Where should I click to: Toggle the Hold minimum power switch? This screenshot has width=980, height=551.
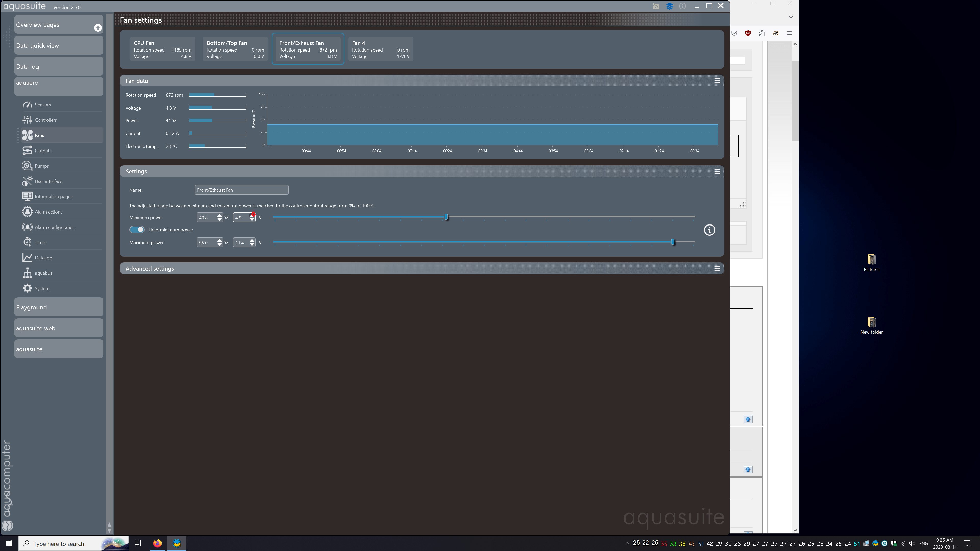[x=137, y=230]
